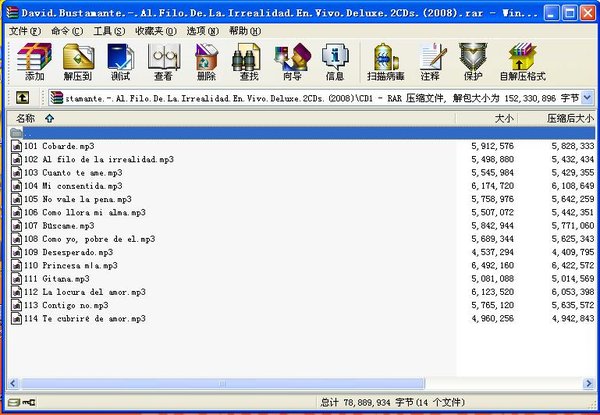
Task: Select 106 Como llora mi alma.mp3
Action: pos(85,213)
